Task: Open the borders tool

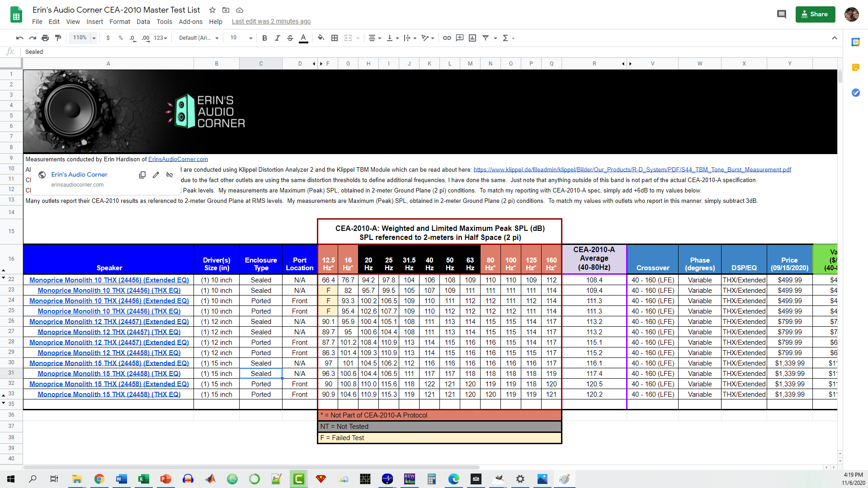Action: (x=335, y=38)
